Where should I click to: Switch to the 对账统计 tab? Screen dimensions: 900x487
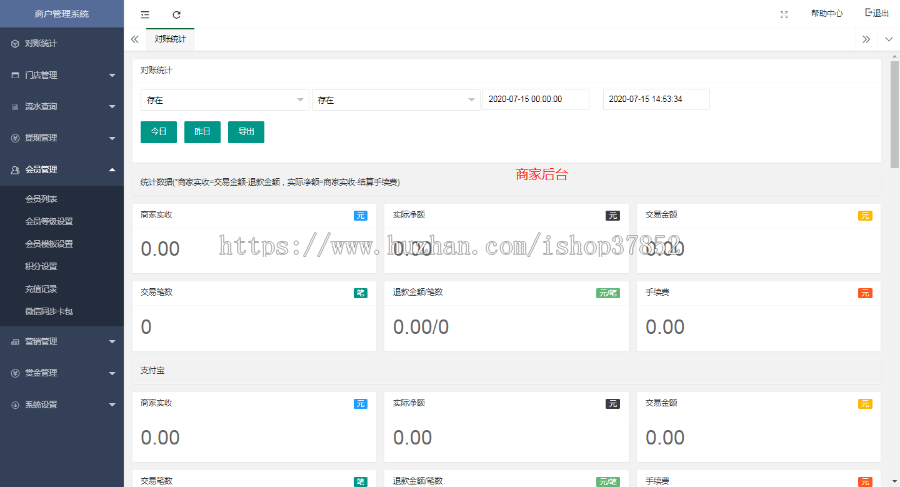(170, 39)
